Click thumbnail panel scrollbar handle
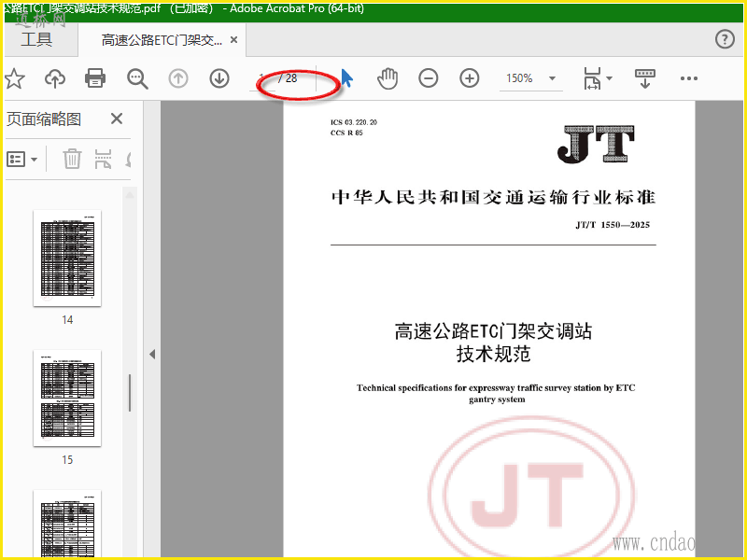The width and height of the screenshot is (747, 560). (x=130, y=393)
